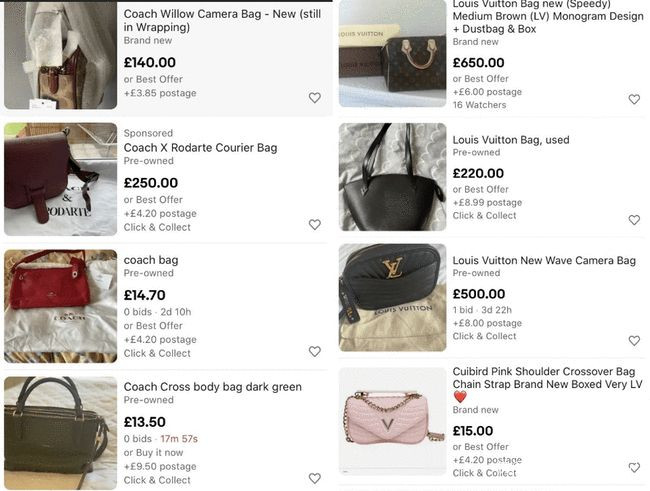
Task: Favorite the Cuibird Pink Shoulder Crossover Bag
Action: [634, 467]
